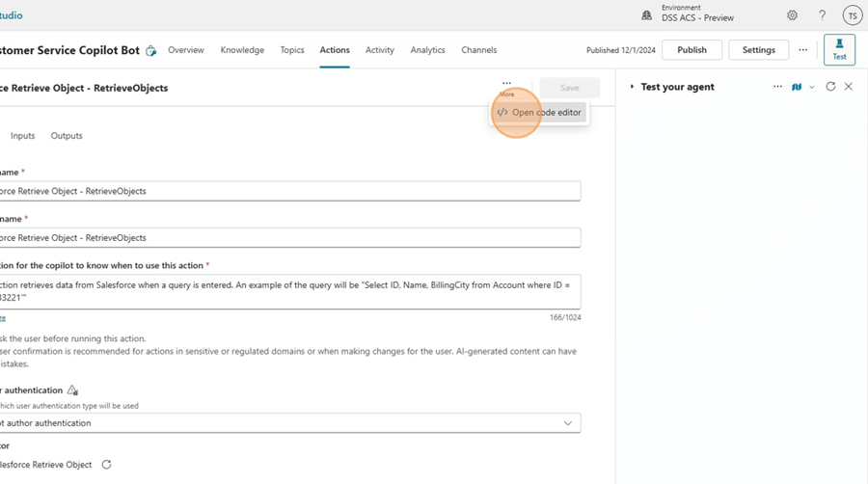Click the description text field for the action
Image resolution: width=868 pixels, height=484 pixels.
289,290
